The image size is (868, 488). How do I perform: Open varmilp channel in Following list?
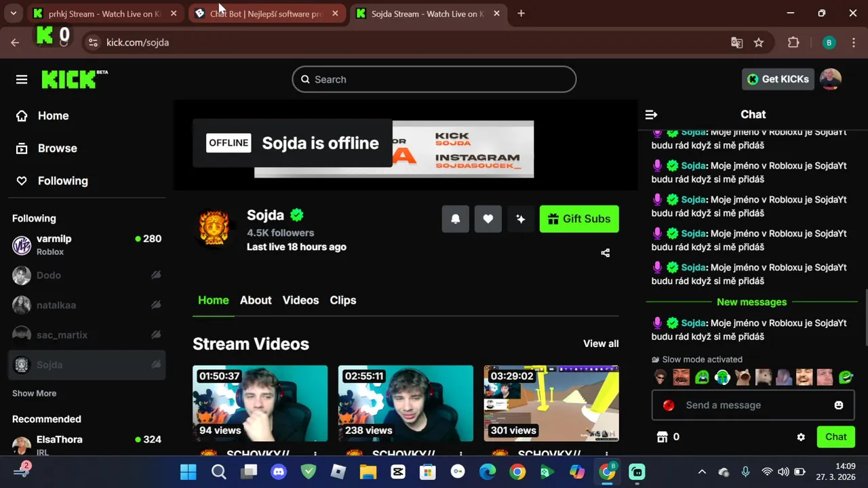pos(87,245)
